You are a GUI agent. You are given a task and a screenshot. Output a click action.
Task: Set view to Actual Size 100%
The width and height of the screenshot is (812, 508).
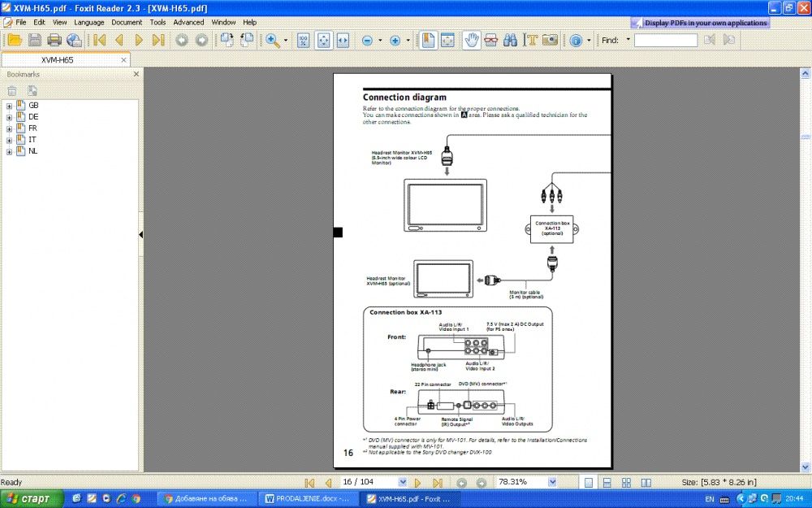(x=304, y=40)
